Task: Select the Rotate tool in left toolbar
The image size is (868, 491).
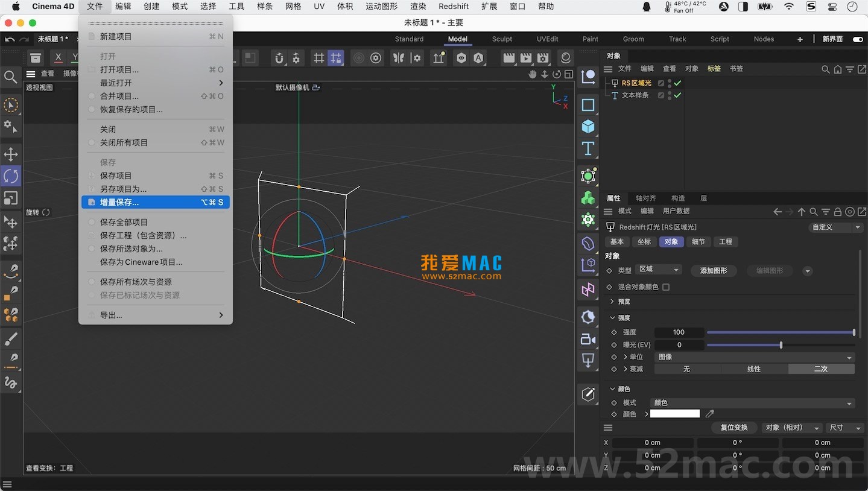Action: coord(11,176)
